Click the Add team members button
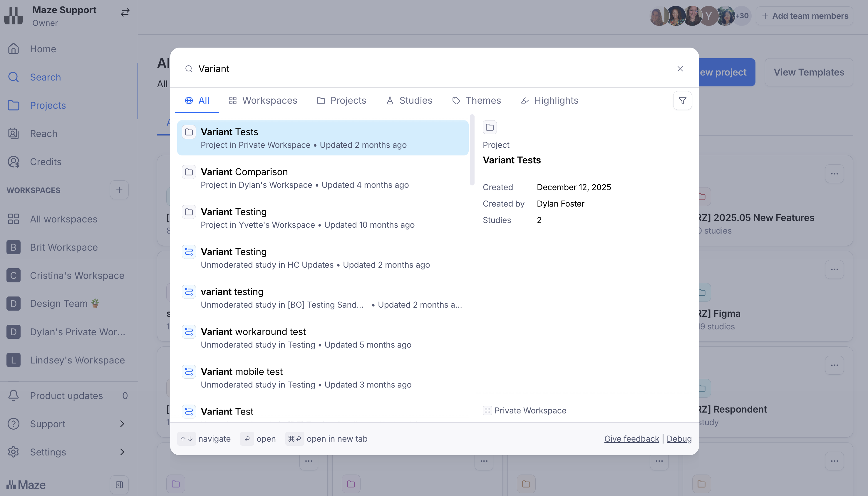 click(805, 16)
